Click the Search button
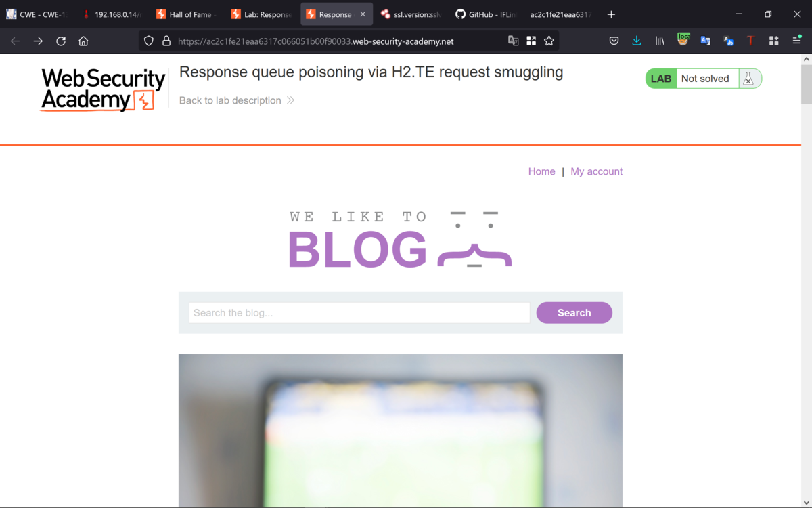Screen dimensions: 812x508 [x=574, y=313]
